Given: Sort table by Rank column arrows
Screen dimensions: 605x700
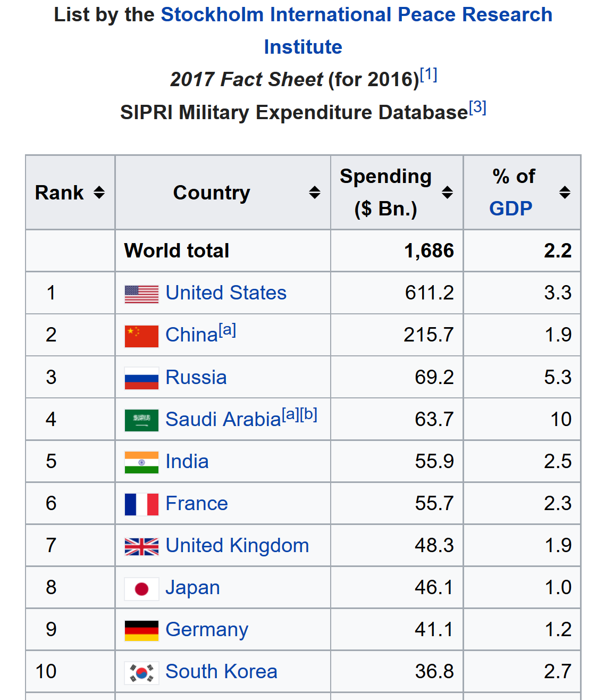Looking at the screenshot, I should (x=99, y=193).
